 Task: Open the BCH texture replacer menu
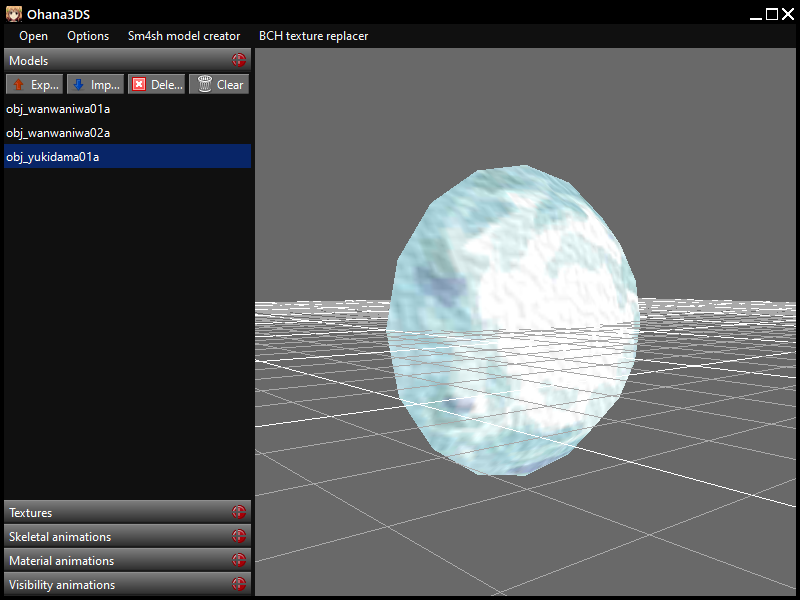click(x=313, y=36)
